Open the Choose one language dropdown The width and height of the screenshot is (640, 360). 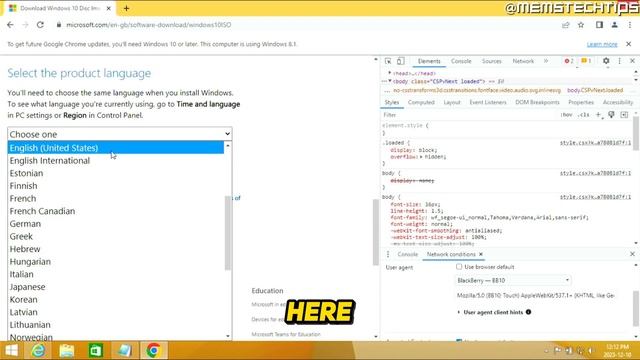tap(120, 134)
